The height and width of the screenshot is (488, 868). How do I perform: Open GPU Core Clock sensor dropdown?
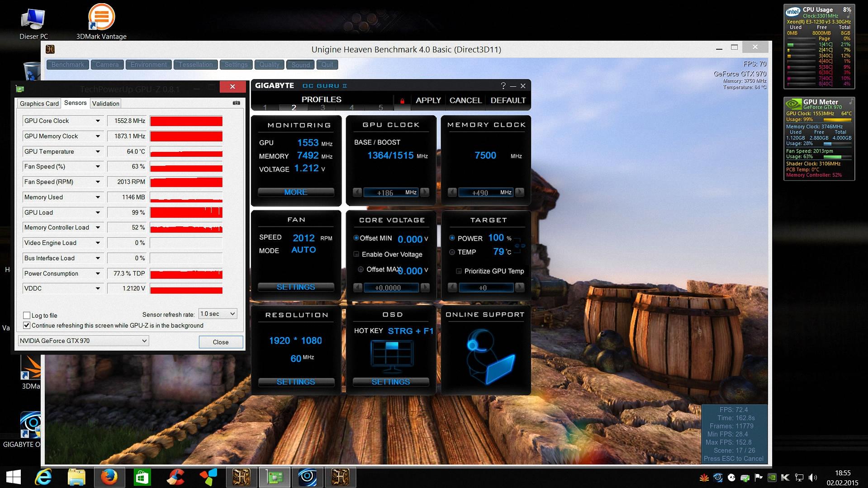coord(98,121)
